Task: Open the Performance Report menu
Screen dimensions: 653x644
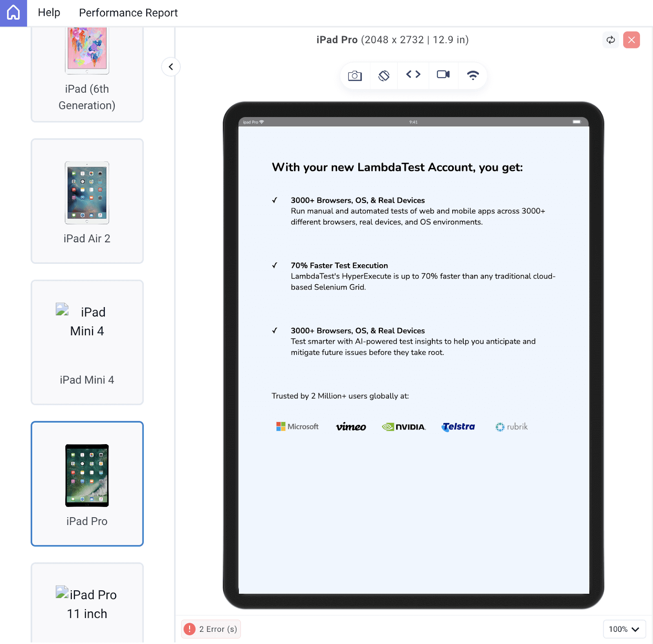Action: [x=128, y=13]
